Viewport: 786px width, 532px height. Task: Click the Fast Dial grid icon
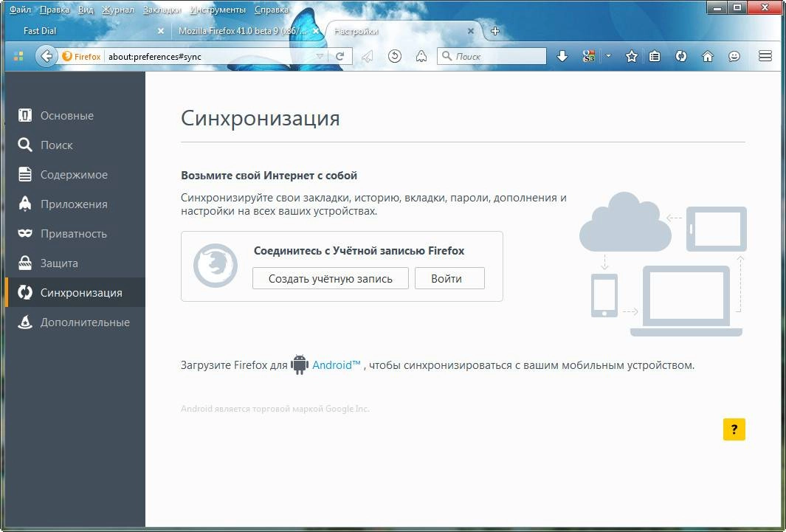click(x=19, y=57)
